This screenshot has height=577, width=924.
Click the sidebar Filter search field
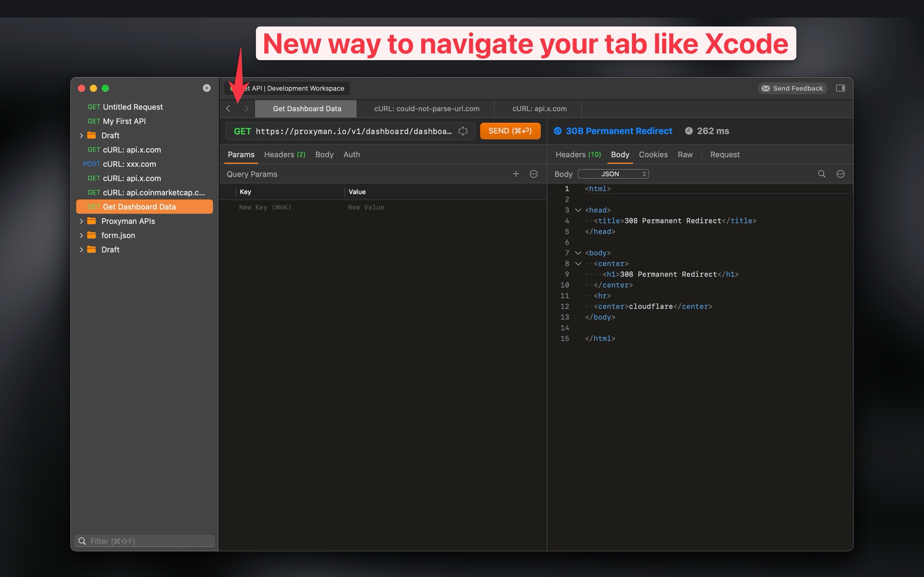[145, 541]
